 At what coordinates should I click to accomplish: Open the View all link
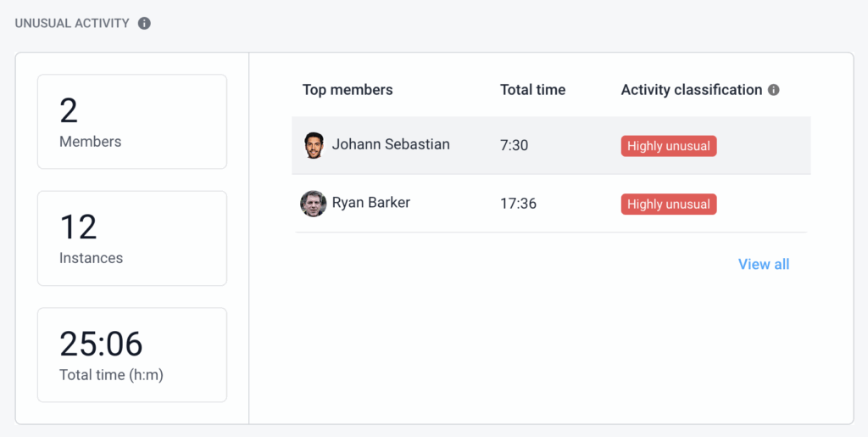tap(764, 264)
